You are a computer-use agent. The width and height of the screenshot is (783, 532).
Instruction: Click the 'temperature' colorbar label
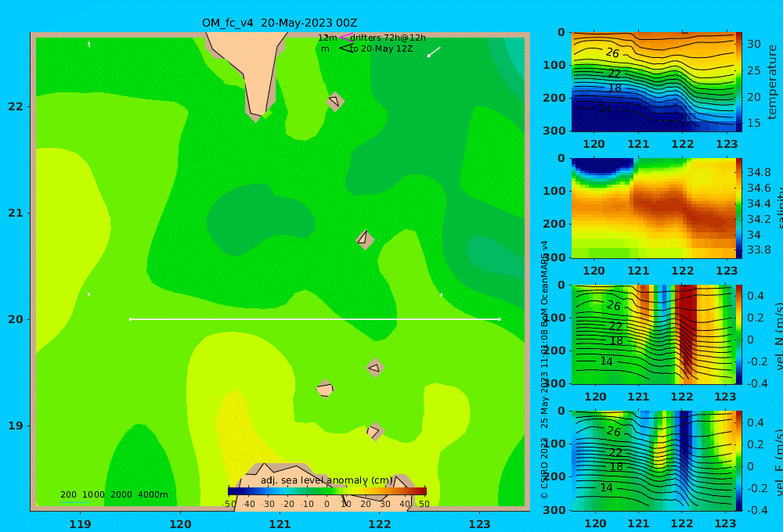click(x=772, y=82)
